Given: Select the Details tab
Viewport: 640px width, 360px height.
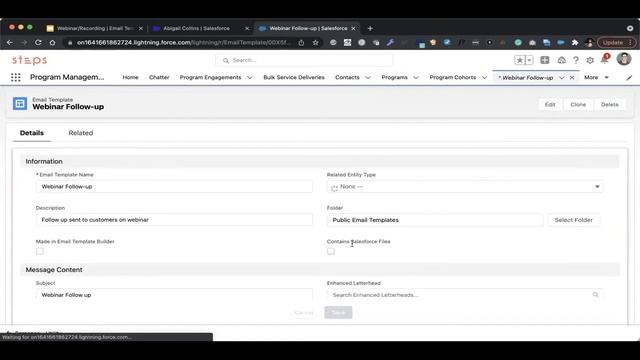Looking at the screenshot, I should 32,133.
